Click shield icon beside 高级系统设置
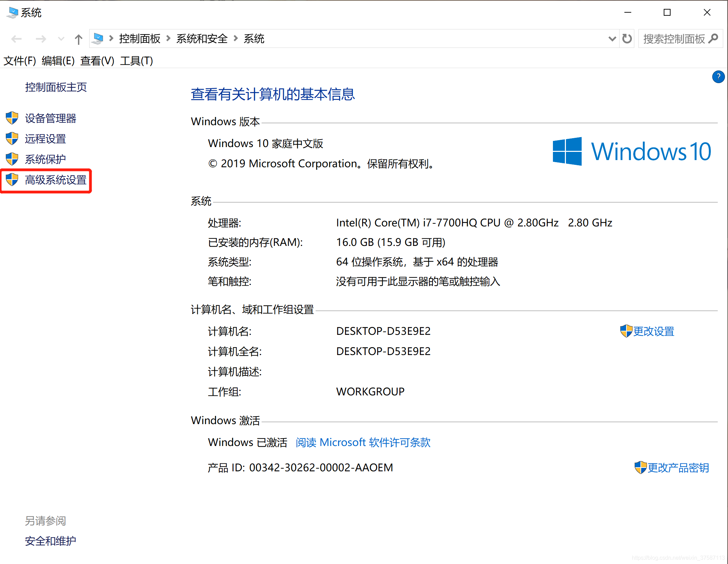Screen dimensions: 728x564 pyautogui.click(x=12, y=180)
